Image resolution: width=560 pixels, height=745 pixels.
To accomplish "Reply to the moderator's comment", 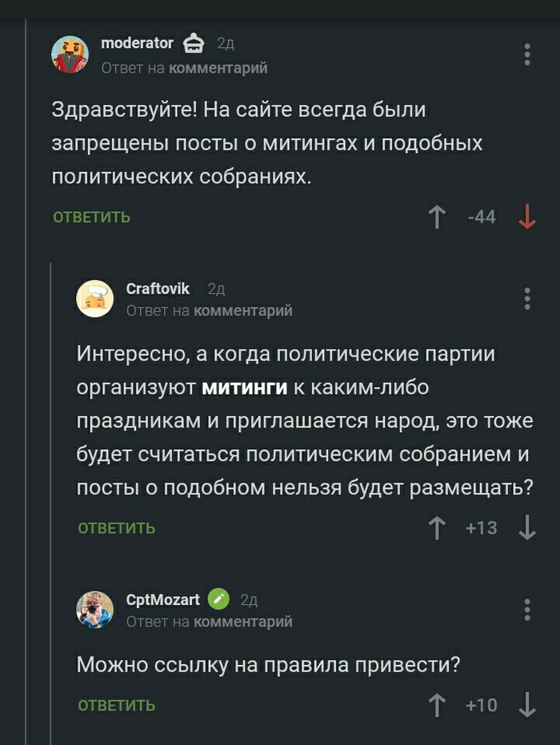I will click(91, 218).
